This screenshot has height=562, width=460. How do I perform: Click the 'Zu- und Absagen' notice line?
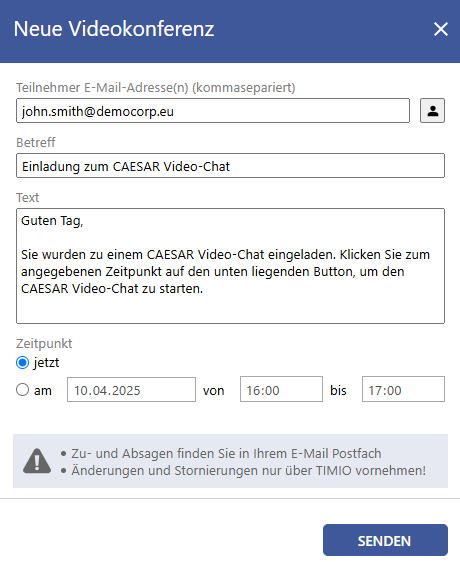point(226,453)
